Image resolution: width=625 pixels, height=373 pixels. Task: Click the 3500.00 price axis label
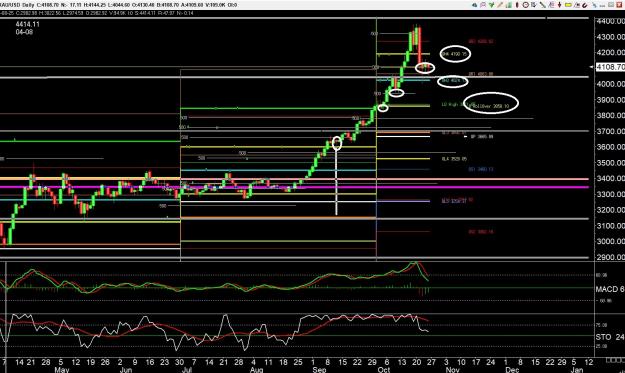tap(611, 163)
